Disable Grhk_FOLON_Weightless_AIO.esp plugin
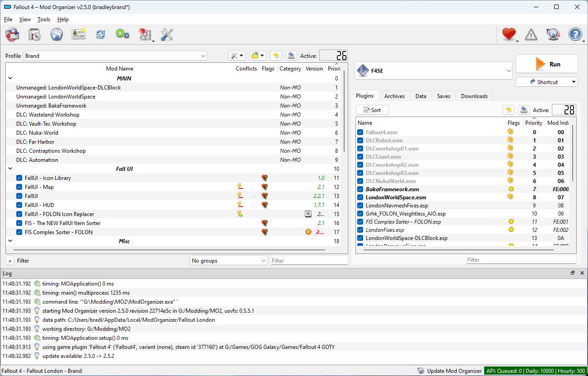Screen dimensions: 588x376 click(360, 214)
